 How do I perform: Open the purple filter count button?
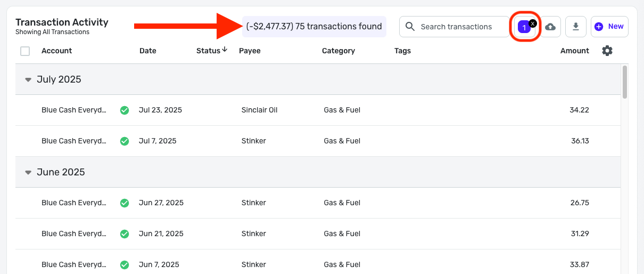click(x=524, y=27)
